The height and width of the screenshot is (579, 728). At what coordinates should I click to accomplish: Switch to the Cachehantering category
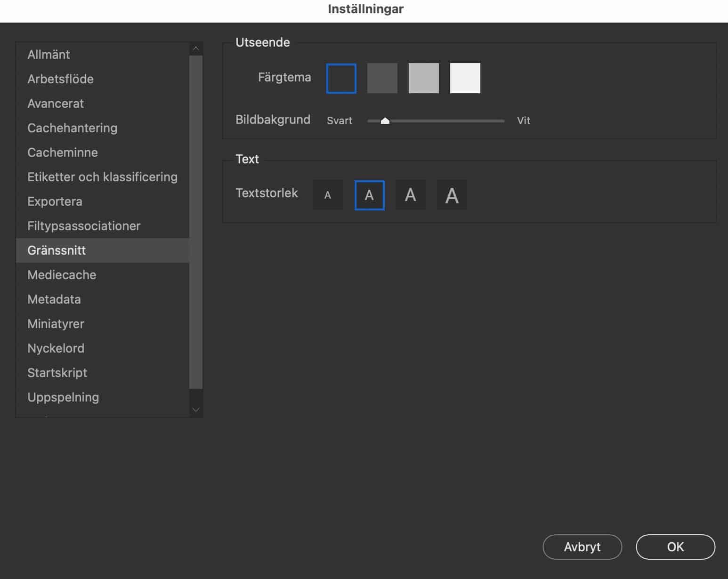point(72,128)
